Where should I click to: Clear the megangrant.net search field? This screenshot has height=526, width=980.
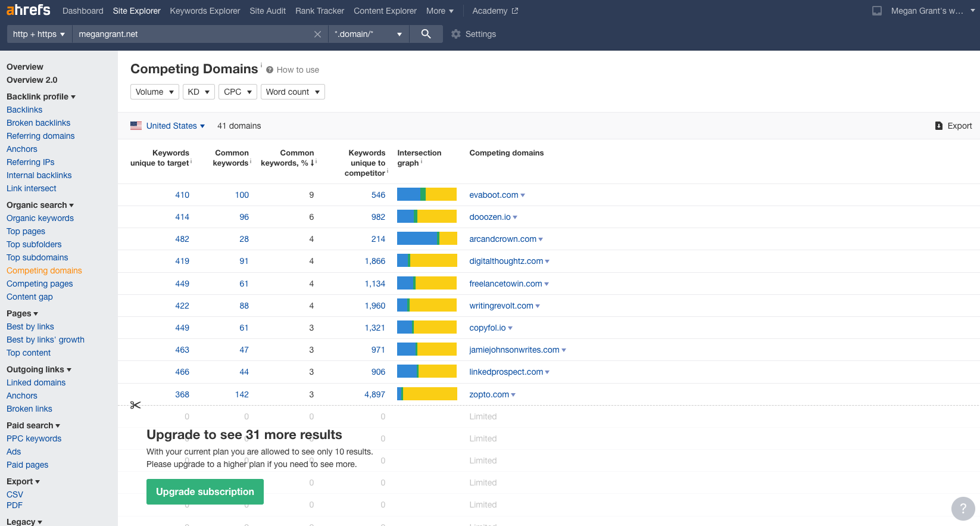pyautogui.click(x=317, y=34)
